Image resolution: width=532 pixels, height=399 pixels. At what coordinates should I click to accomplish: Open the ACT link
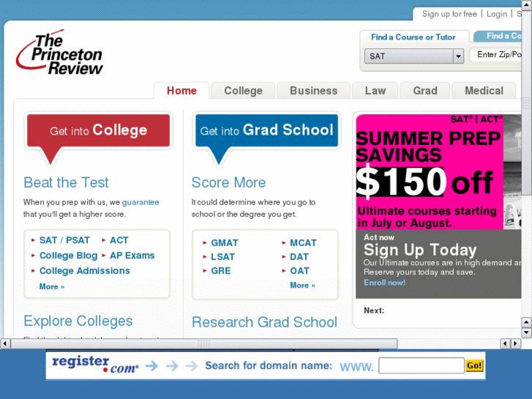[x=119, y=240]
